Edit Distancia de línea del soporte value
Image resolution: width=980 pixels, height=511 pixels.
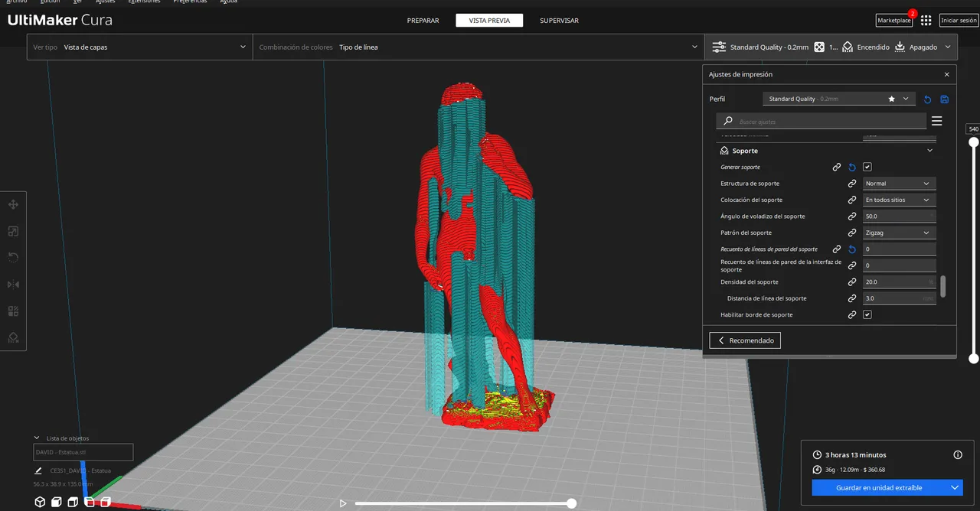tap(899, 298)
